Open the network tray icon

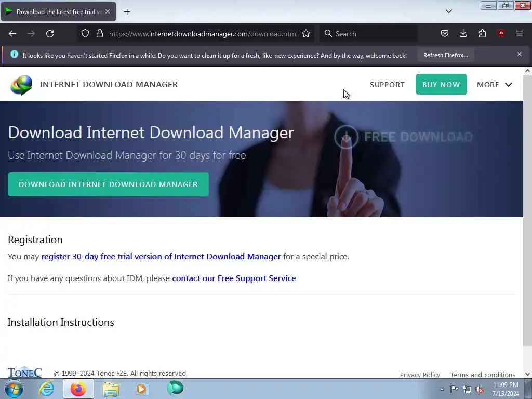[467, 390]
